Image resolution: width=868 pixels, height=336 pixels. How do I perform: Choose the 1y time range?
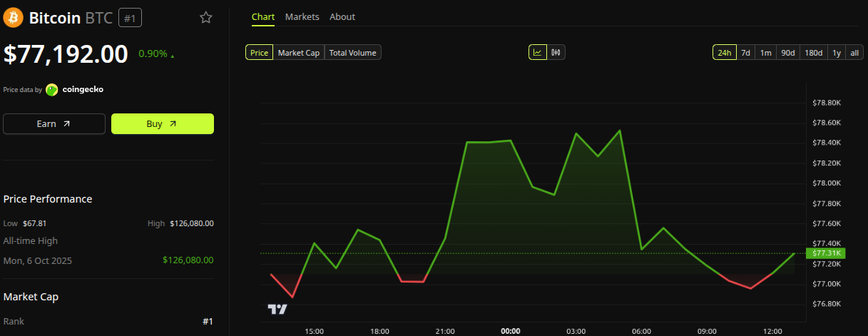coord(837,52)
